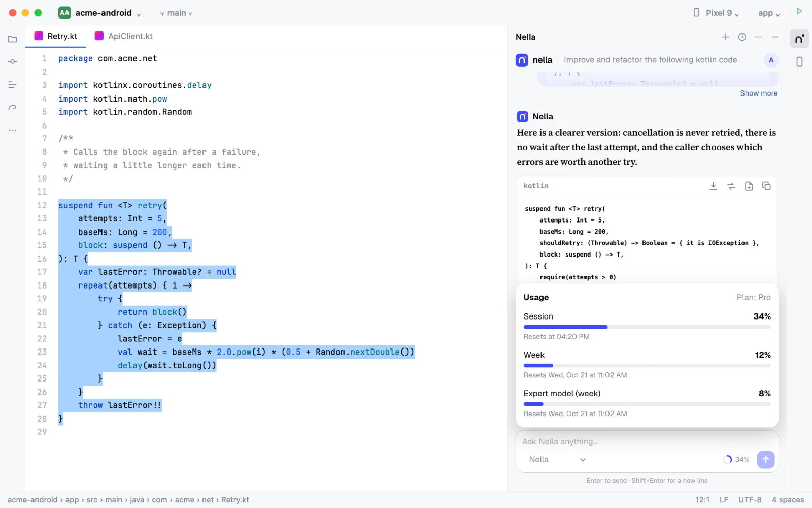The height and width of the screenshot is (508, 812).
Task: Open the pull requests curved-arrow sidebar icon
Action: pyautogui.click(x=13, y=108)
